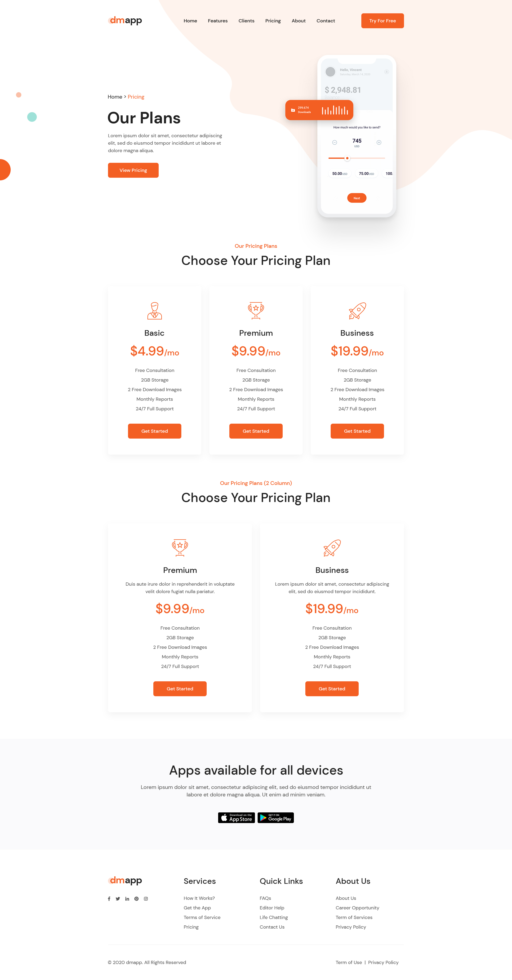
Task: Select the 75.00 USD amount chip
Action: (366, 173)
